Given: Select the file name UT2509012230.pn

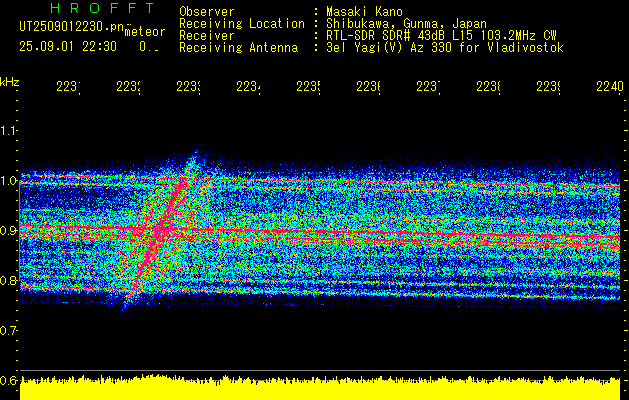Looking at the screenshot, I should click(72, 27).
